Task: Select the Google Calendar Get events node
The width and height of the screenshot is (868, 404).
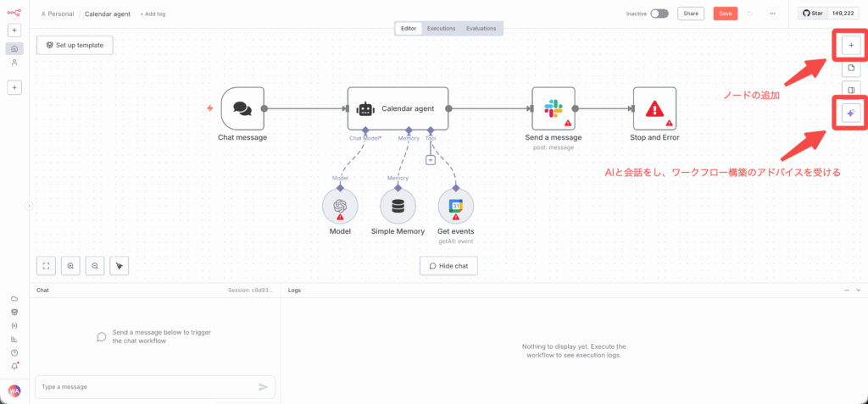Action: coord(455,207)
